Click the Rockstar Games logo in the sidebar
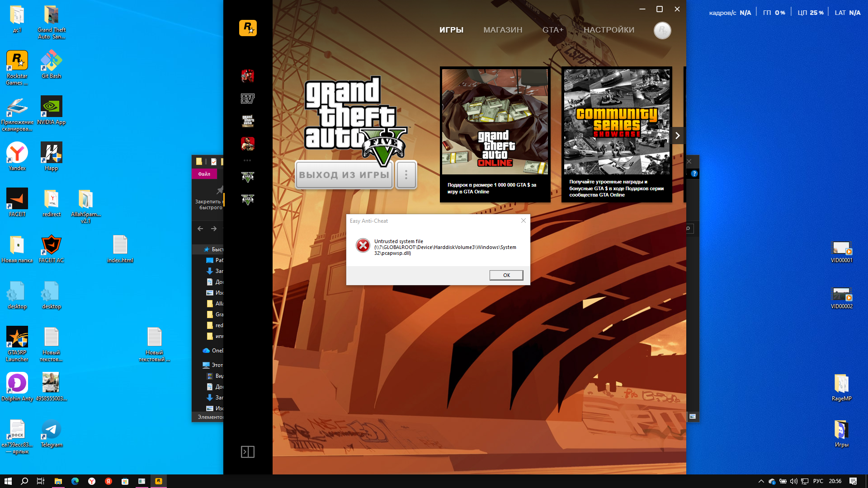The width and height of the screenshot is (868, 488). coord(248,28)
